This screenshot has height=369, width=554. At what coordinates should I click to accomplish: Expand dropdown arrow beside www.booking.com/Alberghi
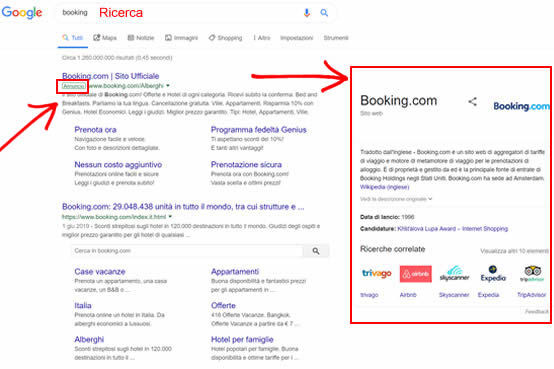[168, 86]
